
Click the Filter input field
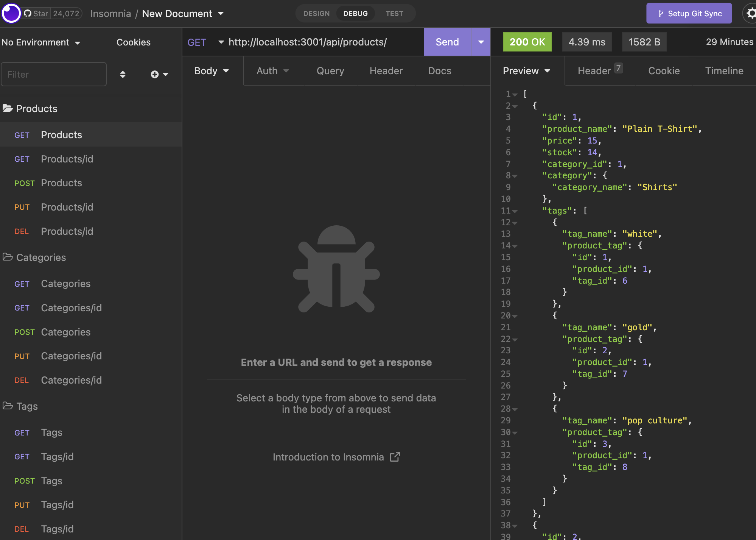point(53,74)
